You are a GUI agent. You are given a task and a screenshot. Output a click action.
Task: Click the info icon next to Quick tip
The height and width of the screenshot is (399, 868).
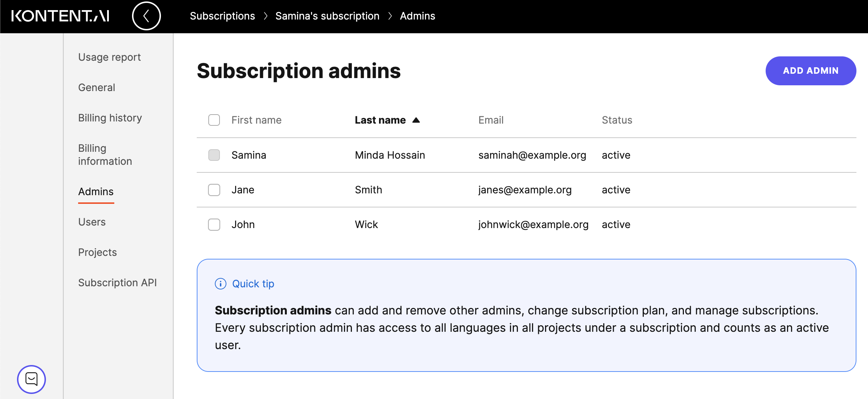[x=220, y=284]
